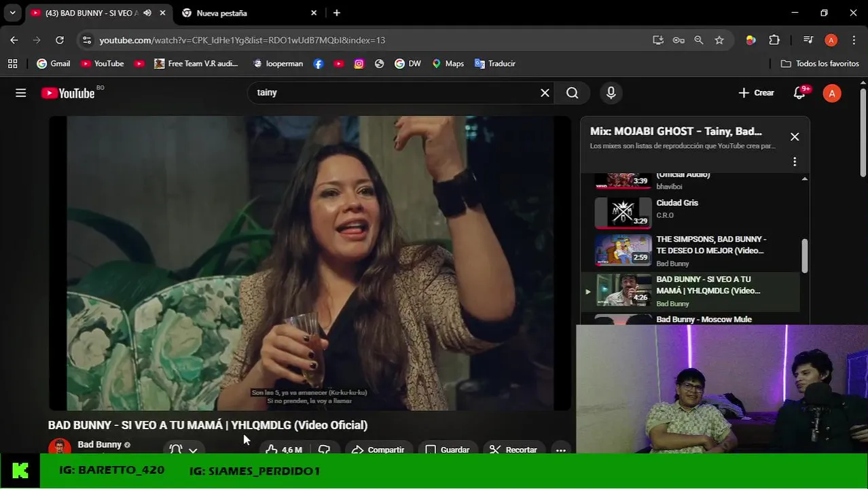The height and width of the screenshot is (489, 868).
Task: Open the tab search dropdown arrow
Action: [12, 13]
